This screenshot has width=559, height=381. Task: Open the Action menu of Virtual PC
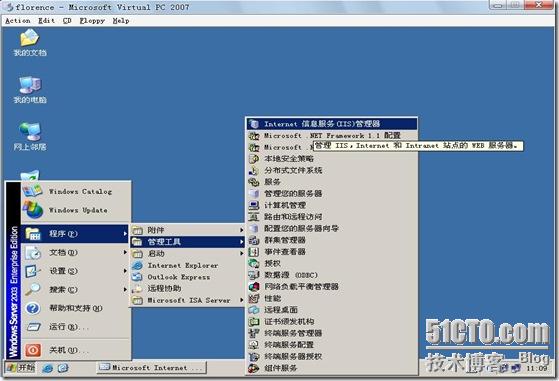(x=18, y=21)
